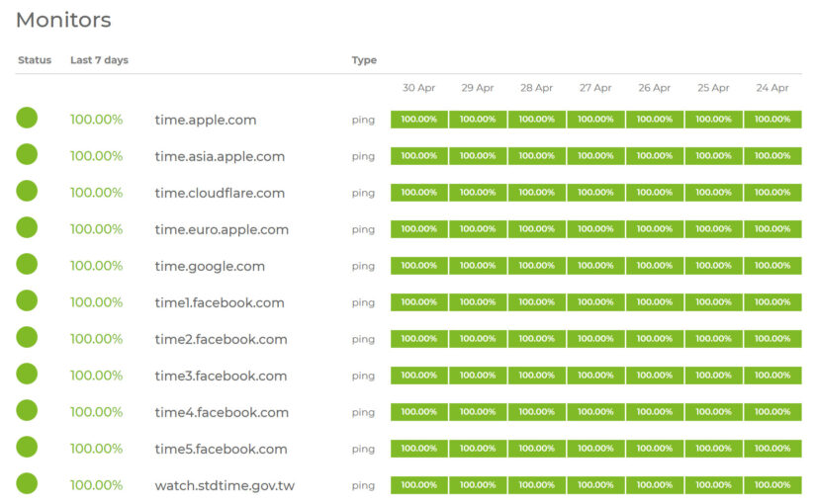This screenshot has height=504, width=816.
Task: Click the 25 Apr uptime bar for time.cloudflare.com
Action: [x=713, y=193]
